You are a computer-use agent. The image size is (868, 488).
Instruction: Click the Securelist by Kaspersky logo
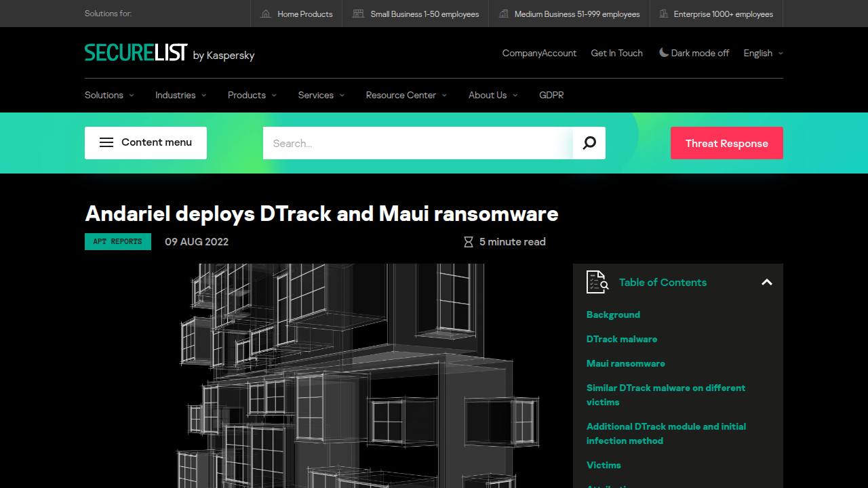170,53
